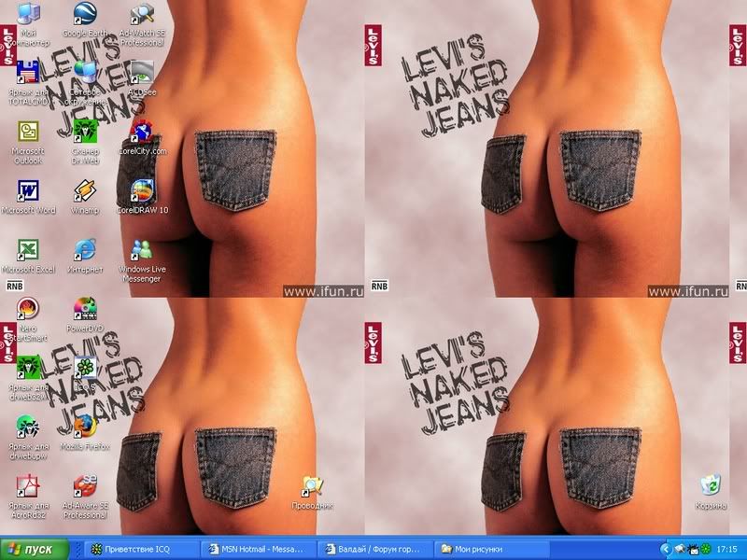Switch to Приветствие ICQ taskbar window
This screenshot has width=747, height=560.
(142, 549)
